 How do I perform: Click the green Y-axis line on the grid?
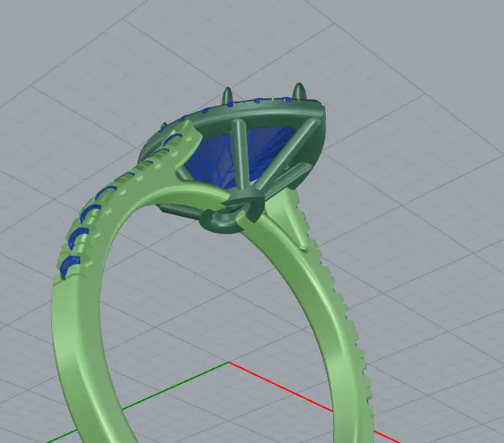point(175,387)
